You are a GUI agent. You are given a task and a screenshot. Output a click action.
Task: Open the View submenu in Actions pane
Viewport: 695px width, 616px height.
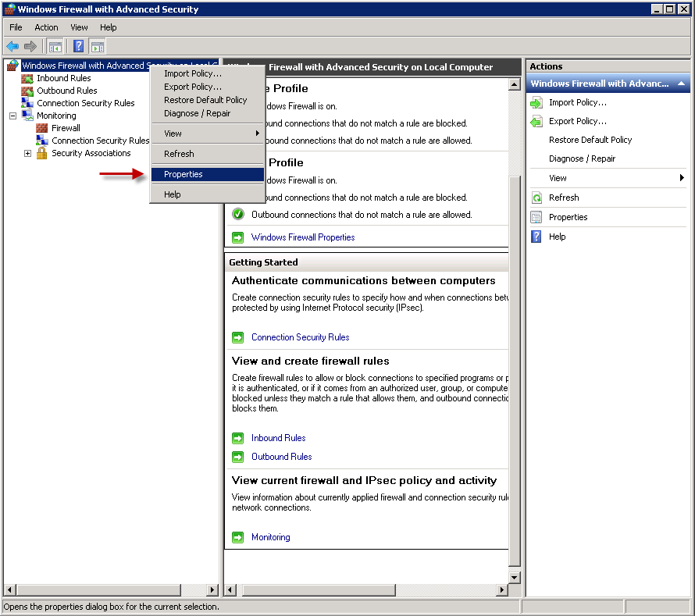(x=608, y=178)
